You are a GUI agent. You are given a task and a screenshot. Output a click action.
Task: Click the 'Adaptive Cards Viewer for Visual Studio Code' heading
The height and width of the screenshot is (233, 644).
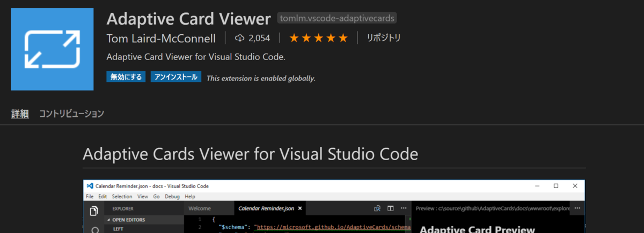[250, 154]
